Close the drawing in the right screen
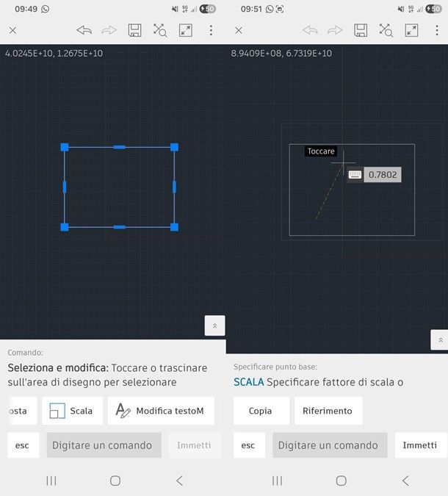Viewport: 448px width, 496px height. (x=239, y=30)
